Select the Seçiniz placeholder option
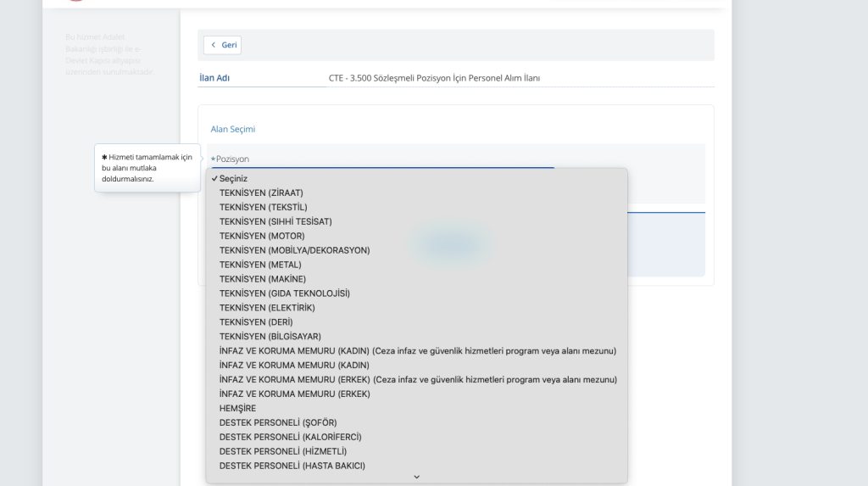The image size is (868, 486). pos(233,178)
